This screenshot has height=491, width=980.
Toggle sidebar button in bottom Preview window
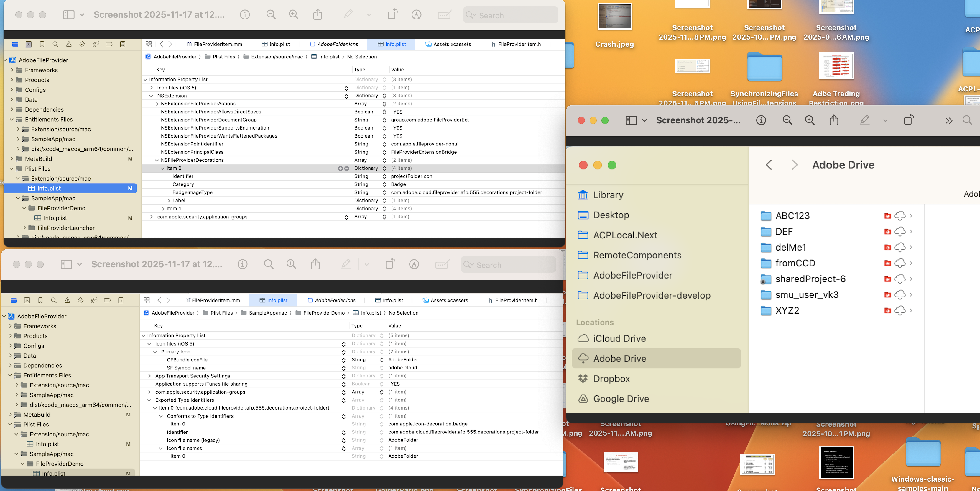coord(66,264)
